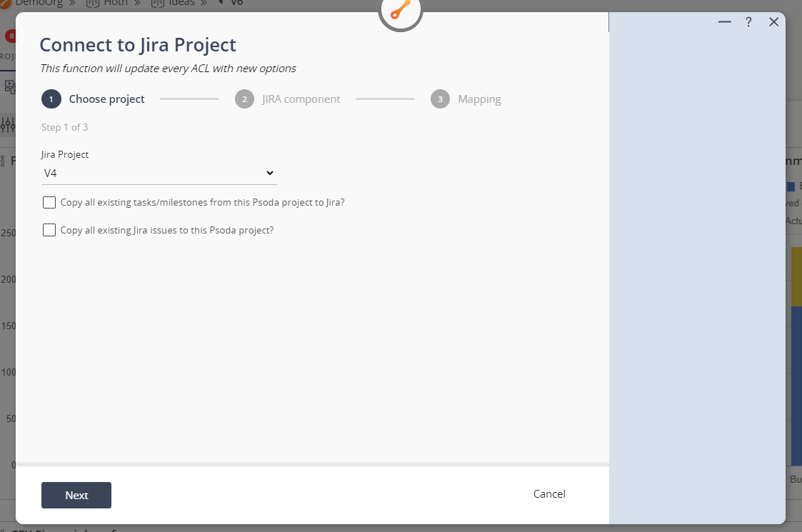The image size is (802, 532).
Task: Click the orange Psoda logo atop the dialog
Action: point(401,11)
